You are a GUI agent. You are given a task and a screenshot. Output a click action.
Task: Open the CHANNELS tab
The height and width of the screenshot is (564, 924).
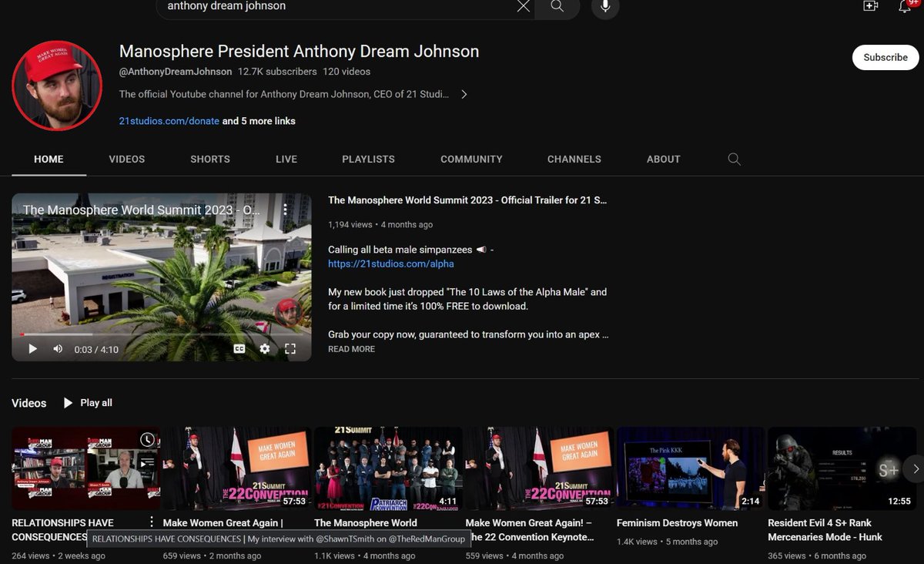click(574, 159)
